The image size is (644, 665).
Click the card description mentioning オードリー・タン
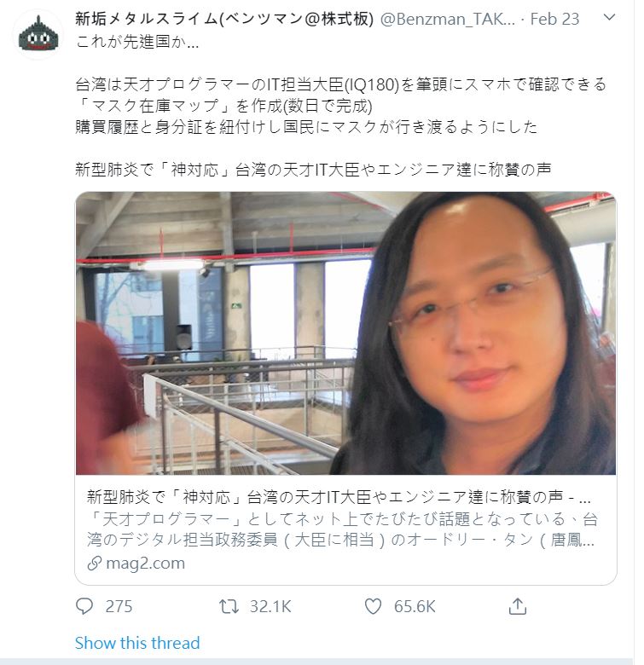pyautogui.click(x=342, y=529)
